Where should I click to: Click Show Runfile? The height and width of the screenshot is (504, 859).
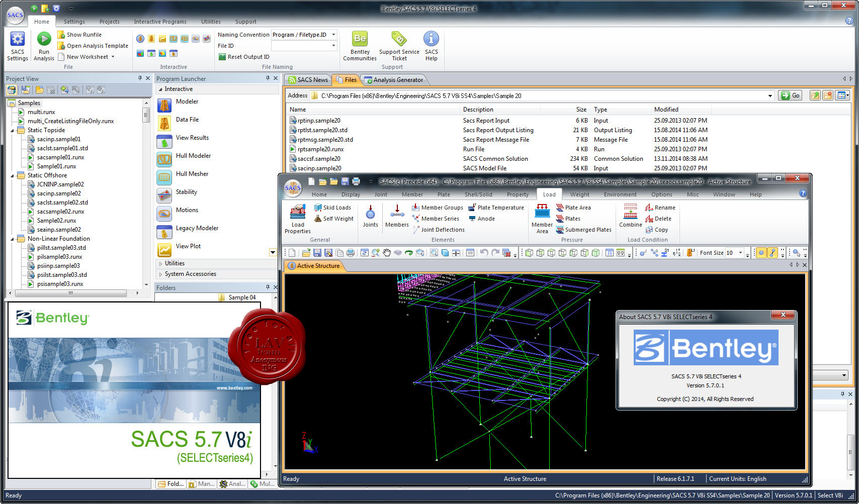[x=79, y=35]
